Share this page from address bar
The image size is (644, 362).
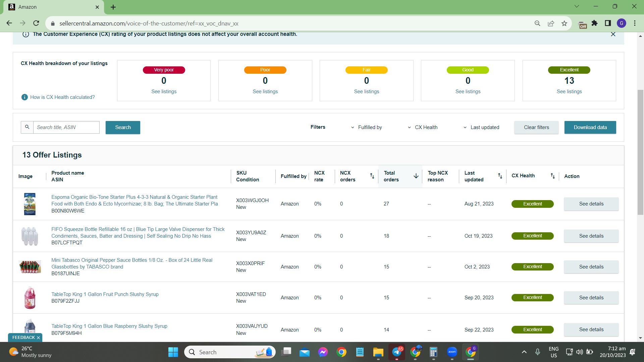(551, 23)
